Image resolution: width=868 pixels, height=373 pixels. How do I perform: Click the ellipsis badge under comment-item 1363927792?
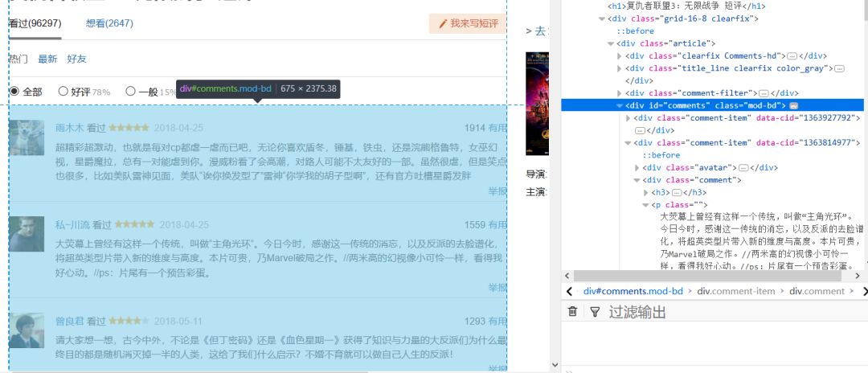pos(640,130)
